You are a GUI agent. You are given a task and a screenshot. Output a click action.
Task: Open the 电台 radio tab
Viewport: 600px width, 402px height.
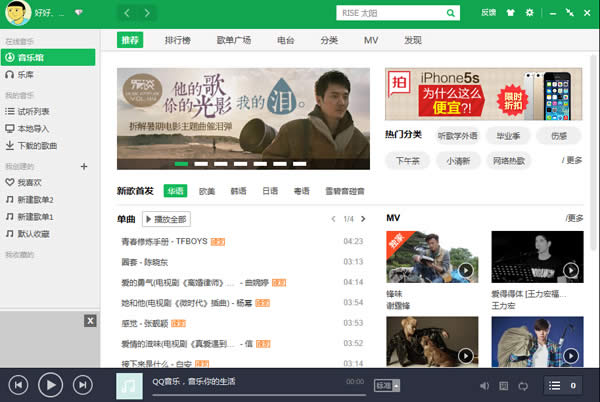(285, 40)
